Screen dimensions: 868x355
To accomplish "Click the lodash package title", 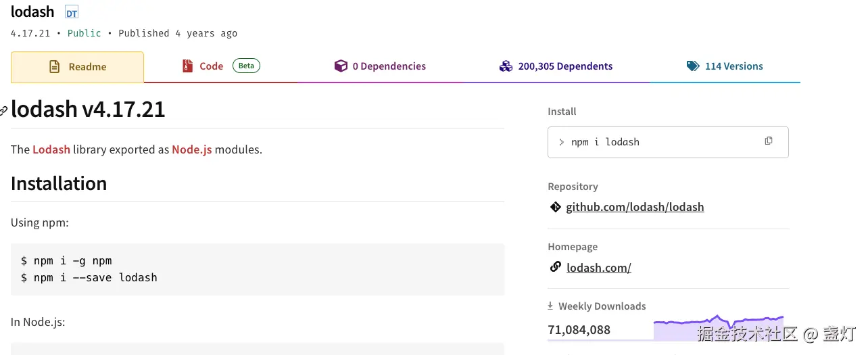I will 32,12.
